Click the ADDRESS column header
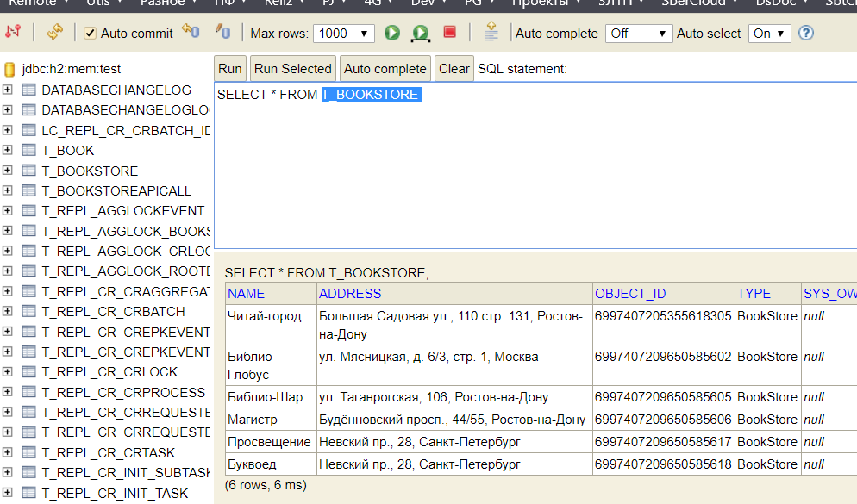 (350, 294)
